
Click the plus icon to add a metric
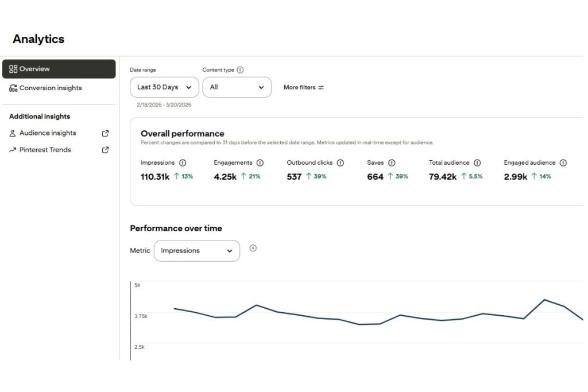pos(253,248)
